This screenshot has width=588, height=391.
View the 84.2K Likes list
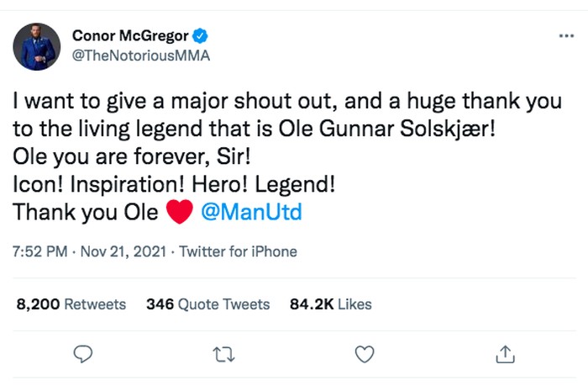(x=330, y=304)
